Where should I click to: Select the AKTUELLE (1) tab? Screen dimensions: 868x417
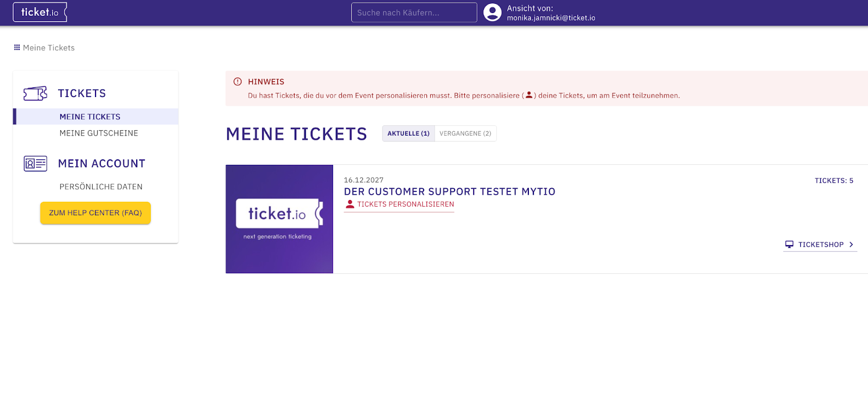click(x=408, y=133)
